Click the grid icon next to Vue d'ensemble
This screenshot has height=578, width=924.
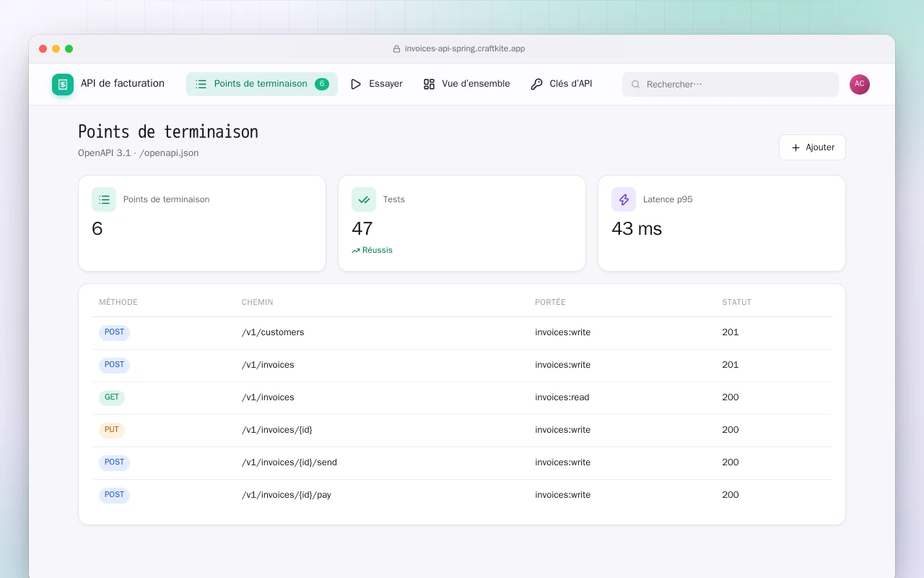[x=429, y=84]
